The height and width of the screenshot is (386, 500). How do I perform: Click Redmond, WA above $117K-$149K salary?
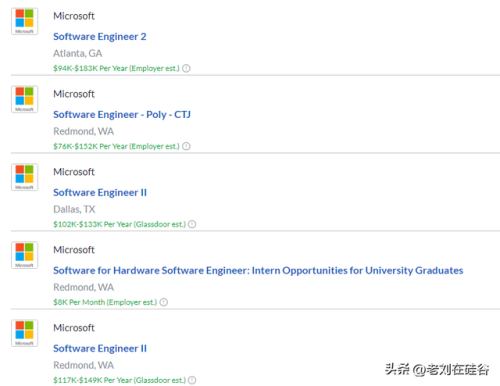pyautogui.click(x=84, y=365)
